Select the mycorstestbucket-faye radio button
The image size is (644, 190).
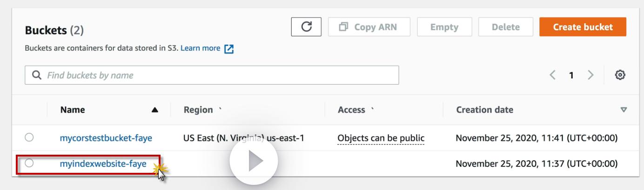(x=29, y=138)
